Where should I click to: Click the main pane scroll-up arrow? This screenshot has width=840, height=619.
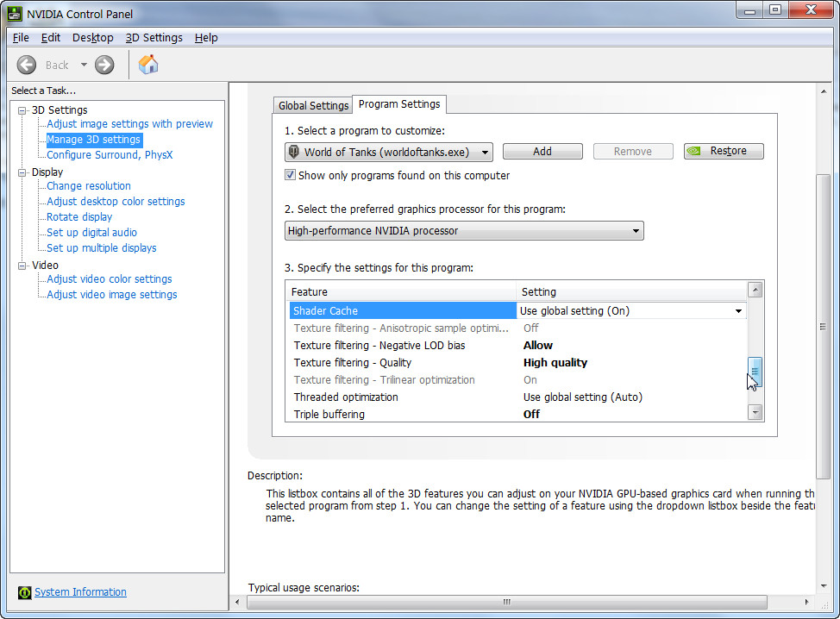[x=824, y=91]
